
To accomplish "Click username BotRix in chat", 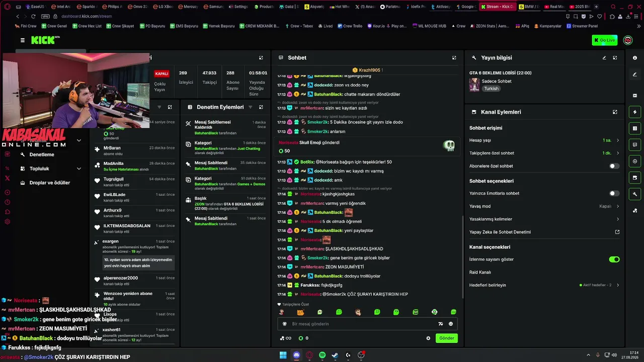I will point(307,162).
